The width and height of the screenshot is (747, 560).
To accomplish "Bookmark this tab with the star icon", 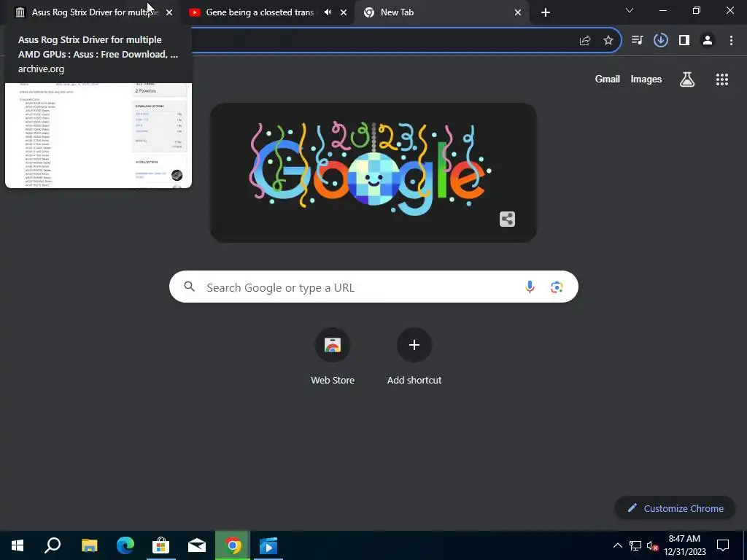I will [608, 41].
